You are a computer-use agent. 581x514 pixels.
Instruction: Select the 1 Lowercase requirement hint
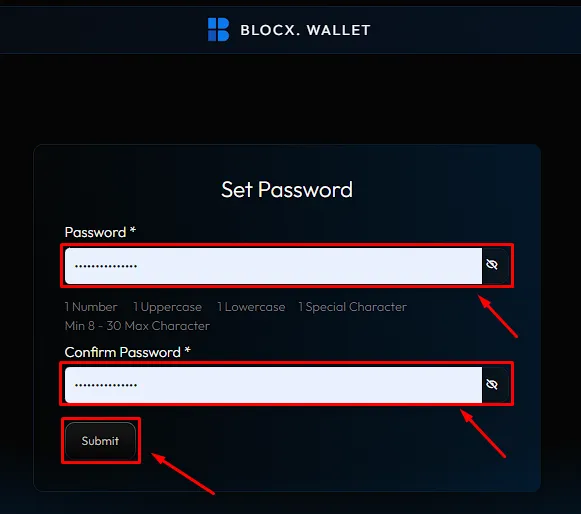tap(251, 307)
